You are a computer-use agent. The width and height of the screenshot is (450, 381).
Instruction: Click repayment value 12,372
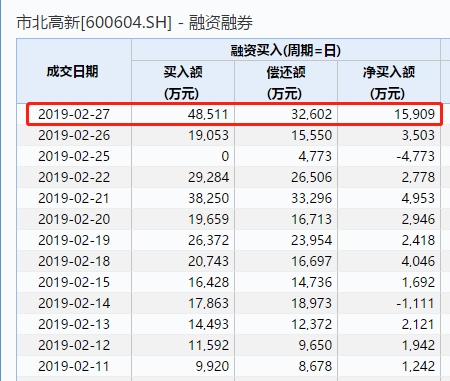311,324
